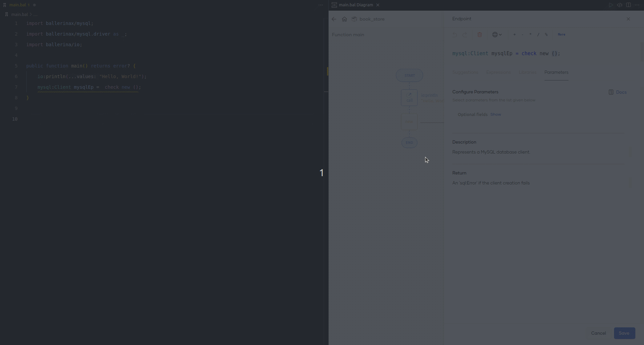The image size is (644, 345).
Task: Undo the last change in the Endpoint panel
Action: [454, 35]
